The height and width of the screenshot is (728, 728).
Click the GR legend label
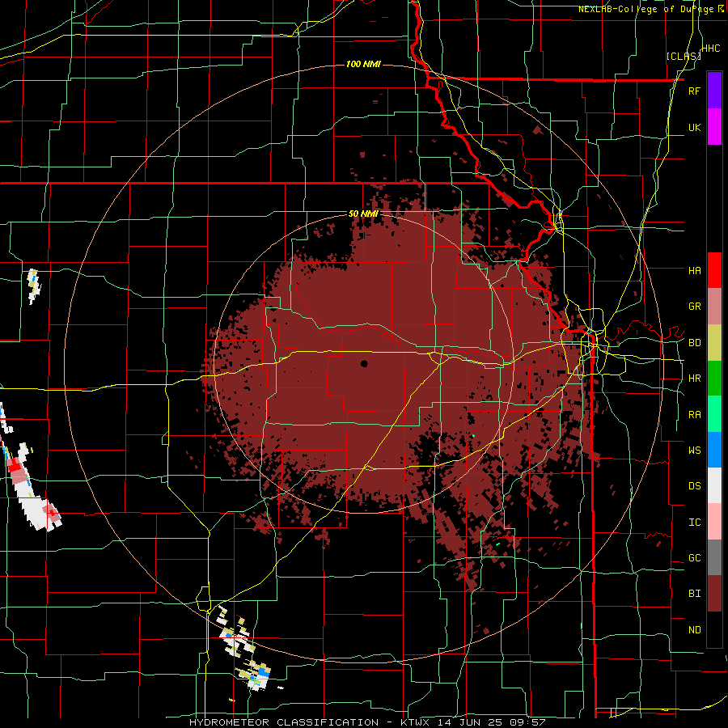(694, 307)
